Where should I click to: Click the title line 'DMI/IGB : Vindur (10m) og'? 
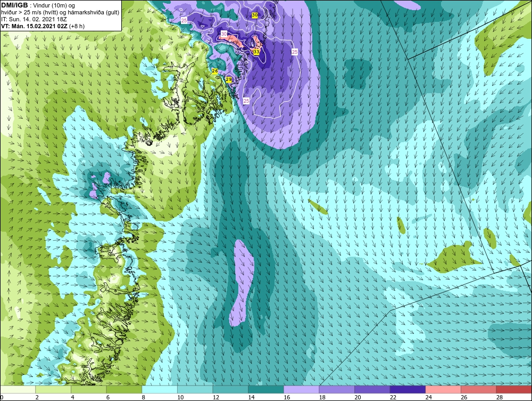point(38,5)
